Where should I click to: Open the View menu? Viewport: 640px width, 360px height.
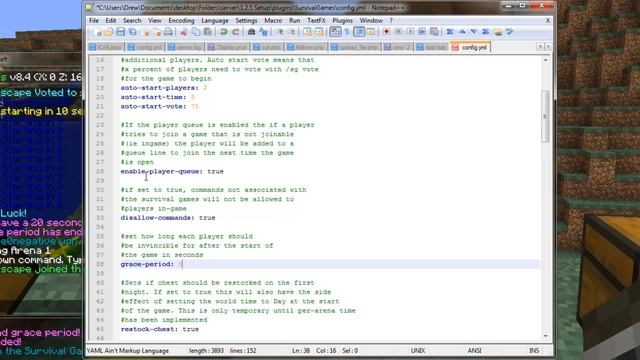(x=155, y=20)
